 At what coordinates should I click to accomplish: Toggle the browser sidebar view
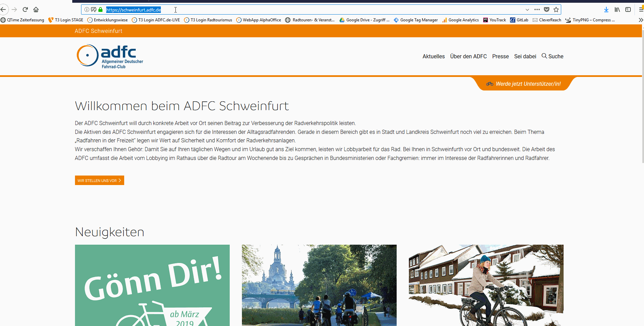[x=628, y=9]
